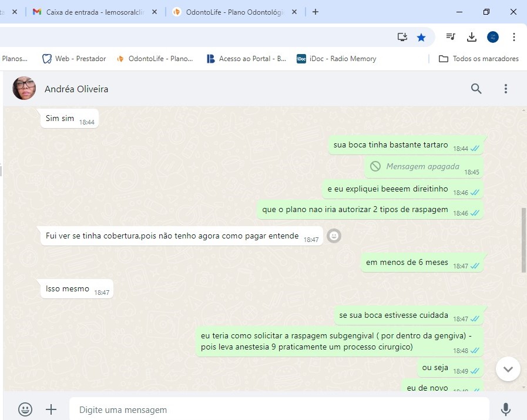Open the 'Planos...' bookmark
527x420 pixels.
pos(15,59)
